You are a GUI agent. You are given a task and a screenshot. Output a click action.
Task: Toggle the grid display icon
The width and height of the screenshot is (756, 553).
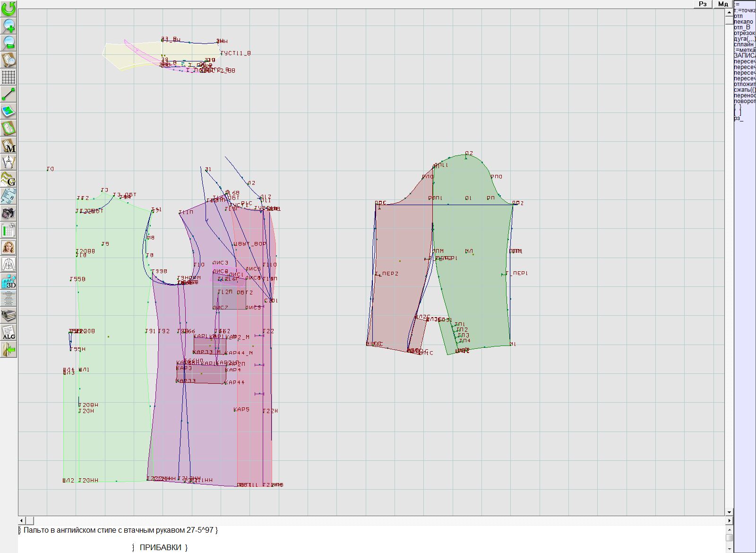pos(9,77)
